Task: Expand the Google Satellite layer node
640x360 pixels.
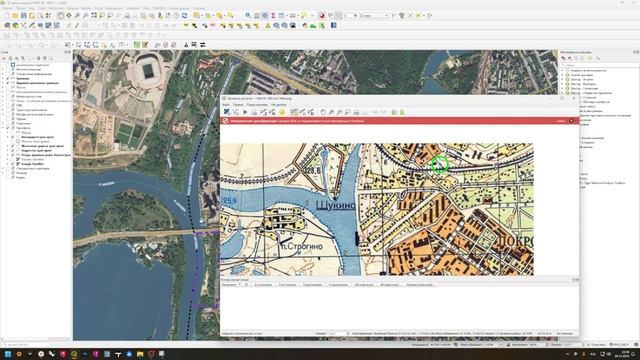Action: pyautogui.click(x=7, y=164)
